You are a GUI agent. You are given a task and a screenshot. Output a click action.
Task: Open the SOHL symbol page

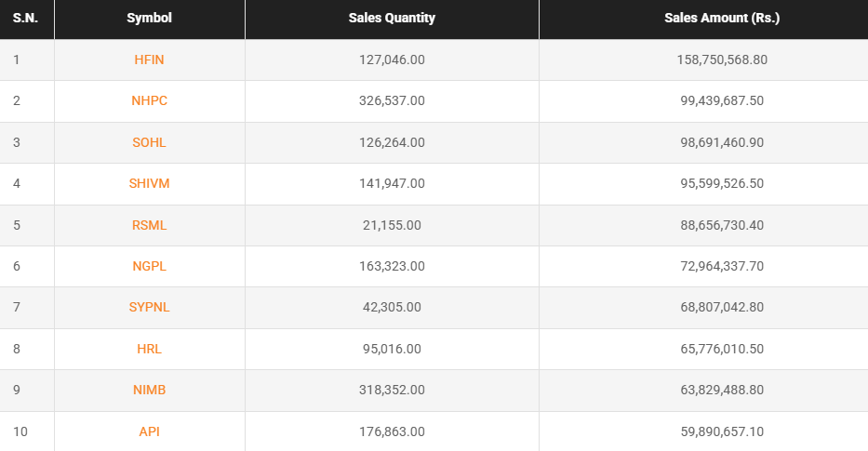point(149,142)
